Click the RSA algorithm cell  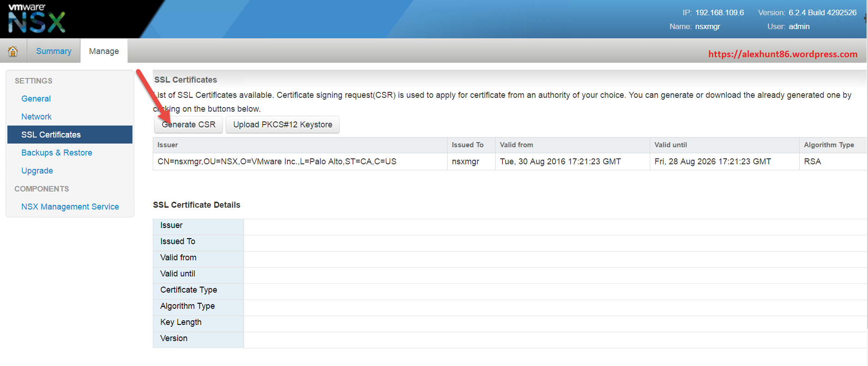point(833,162)
